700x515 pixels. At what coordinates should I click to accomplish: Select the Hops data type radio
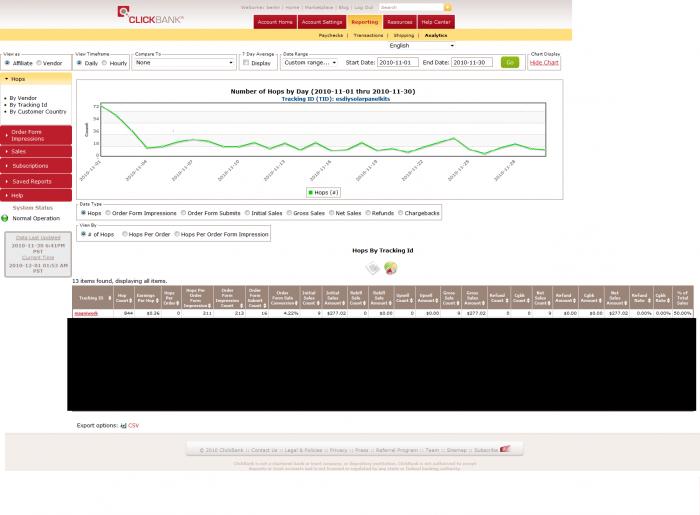coord(83,213)
